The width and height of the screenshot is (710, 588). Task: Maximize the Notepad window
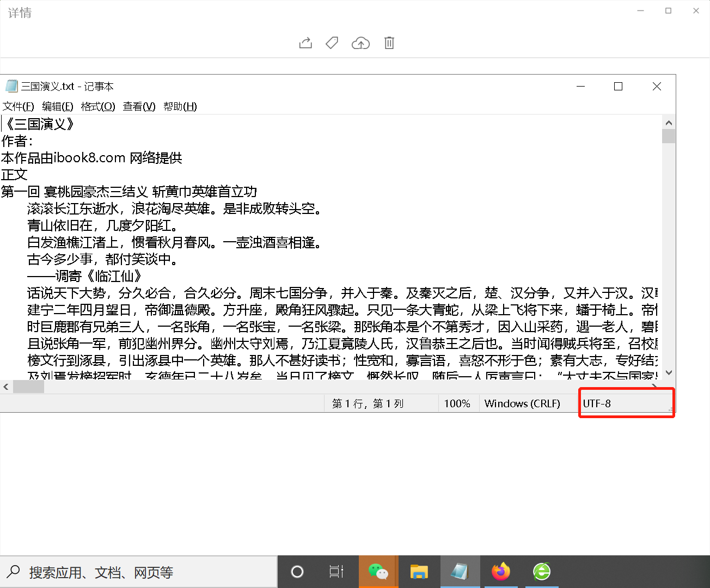pyautogui.click(x=618, y=87)
